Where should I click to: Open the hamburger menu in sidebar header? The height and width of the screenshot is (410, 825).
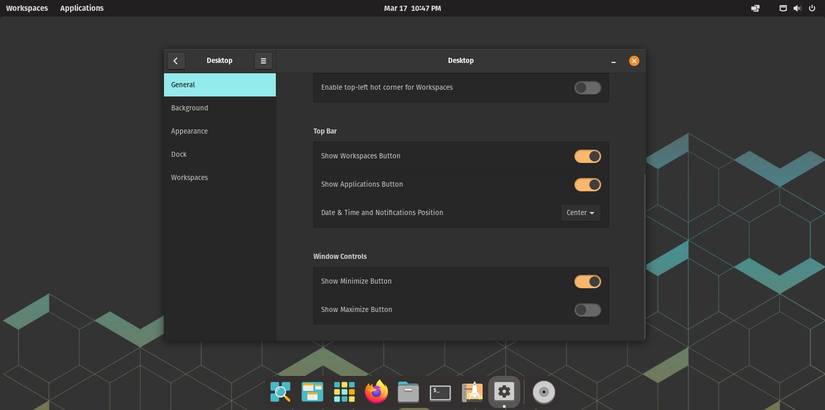pyautogui.click(x=263, y=61)
